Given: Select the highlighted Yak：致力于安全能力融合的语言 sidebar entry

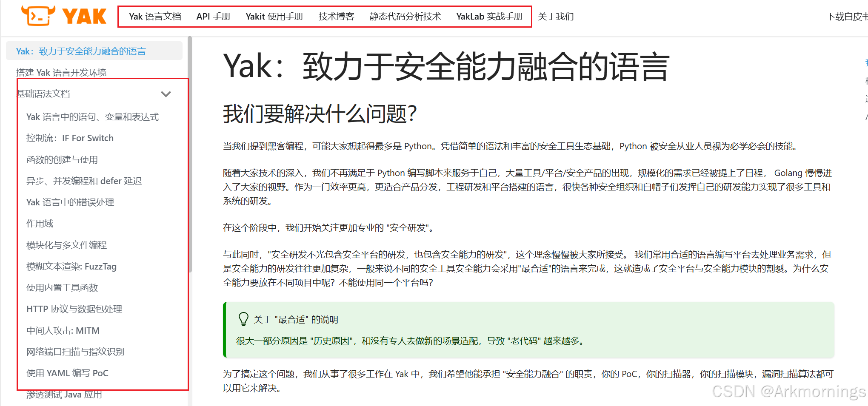Looking at the screenshot, I should (80, 51).
